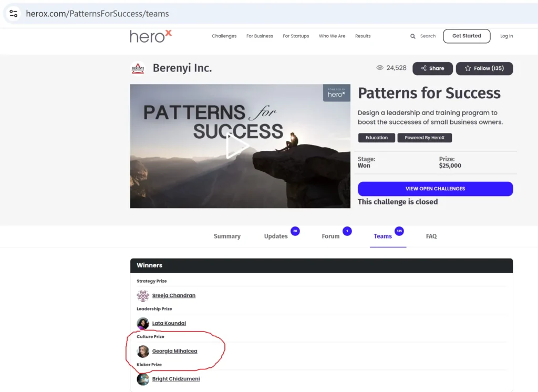Click the Strategy Prize label
The image size is (538, 392).
pyautogui.click(x=152, y=281)
